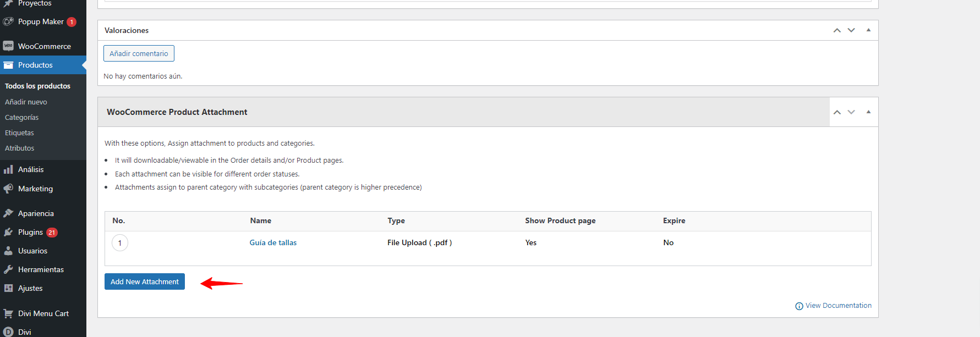Open Guía de tallas attachment link
The image size is (980, 337).
273,242
